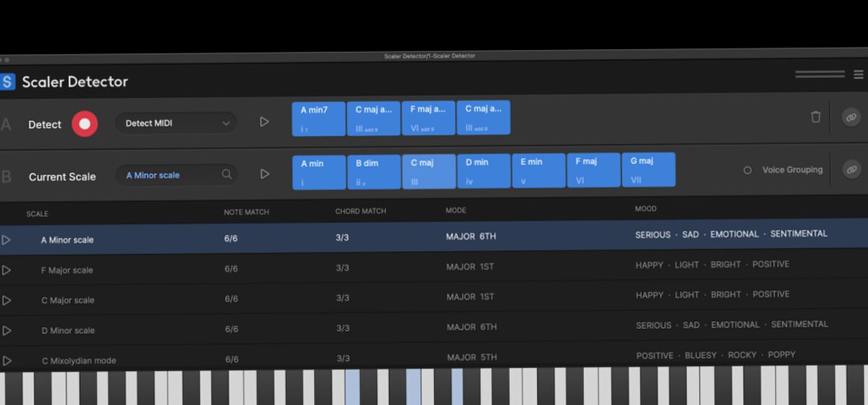Sort by the CHORD MATCH column header

(x=361, y=212)
